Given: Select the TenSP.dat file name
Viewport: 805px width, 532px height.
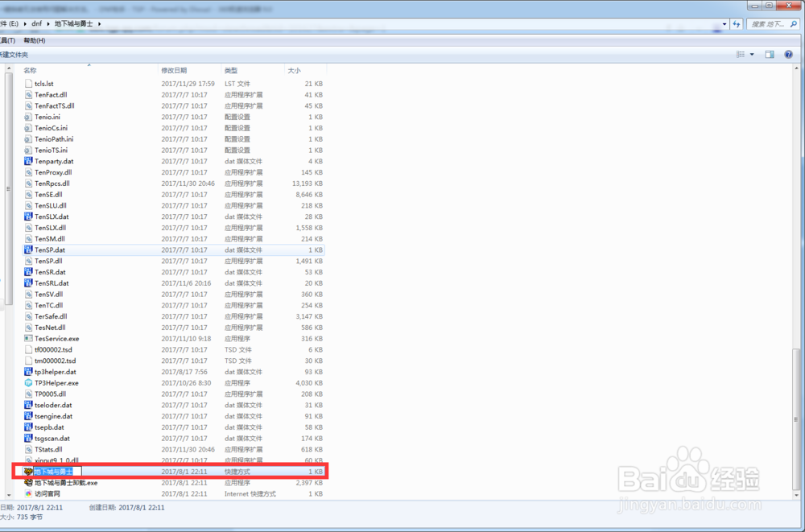Looking at the screenshot, I should [x=50, y=250].
